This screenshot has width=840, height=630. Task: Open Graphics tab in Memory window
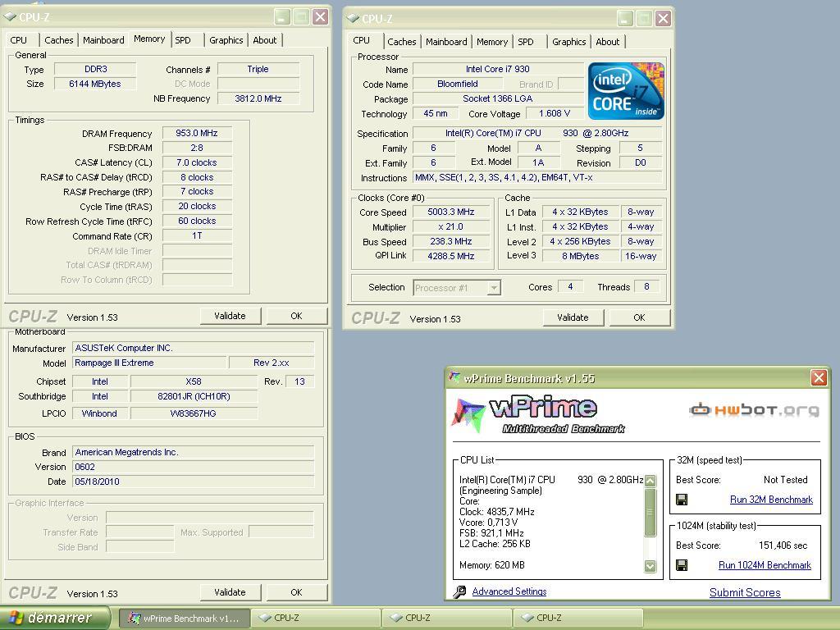coord(226,40)
